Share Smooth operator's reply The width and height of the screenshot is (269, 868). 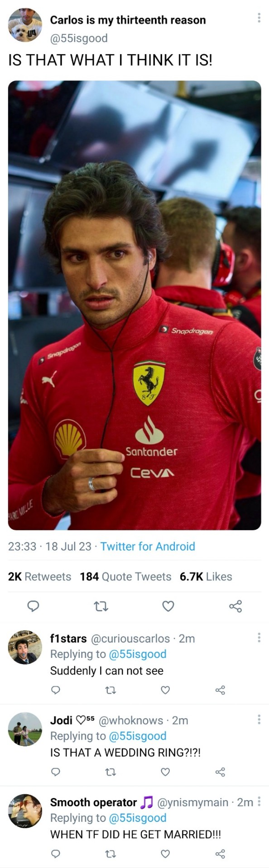click(x=220, y=854)
